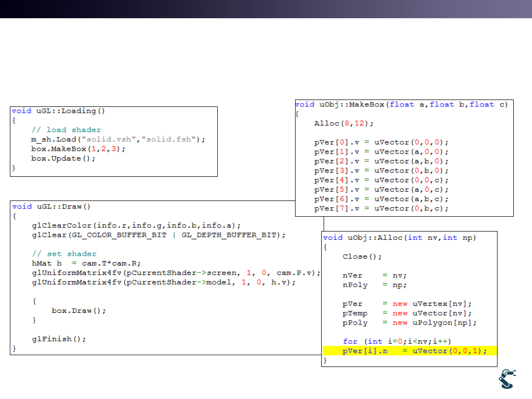This screenshot has height=399, width=532.
Task: Click the m_sh.Load("solid.vsh","solid.fsh") line
Action: point(118,139)
